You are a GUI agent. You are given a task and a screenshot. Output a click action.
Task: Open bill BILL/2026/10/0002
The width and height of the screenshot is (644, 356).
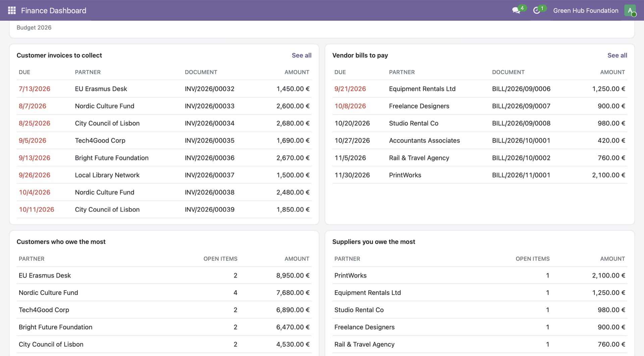coord(521,158)
